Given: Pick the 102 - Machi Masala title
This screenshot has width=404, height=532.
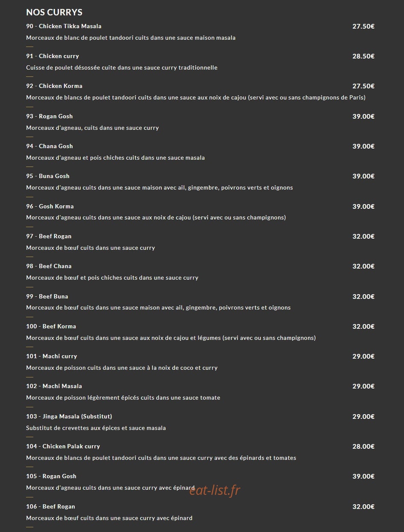Looking at the screenshot, I should coord(54,386).
